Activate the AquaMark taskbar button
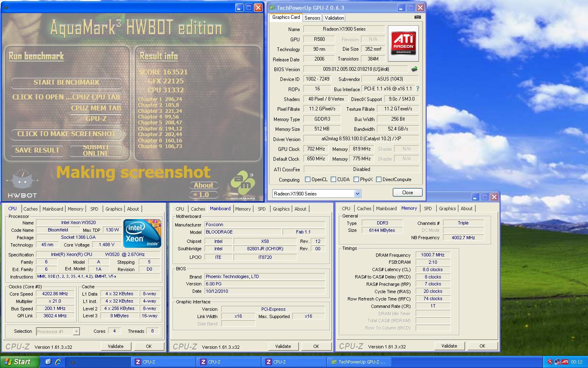 pyautogui.click(x=98, y=362)
